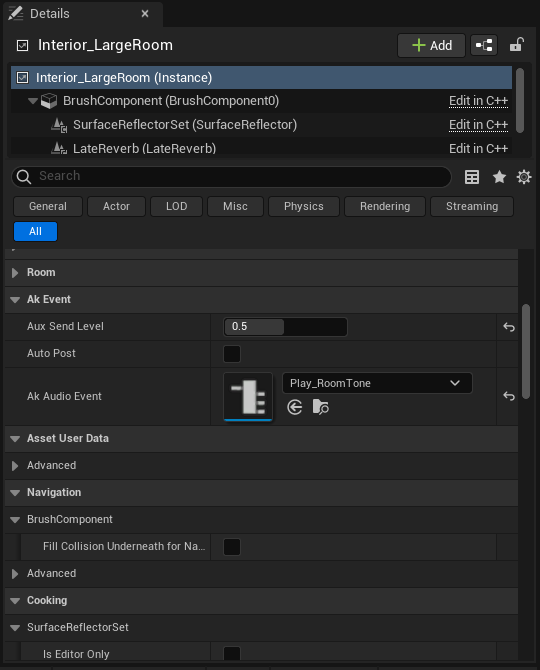The height and width of the screenshot is (670, 540).
Task: Toggle the Is Editor Only checkbox
Action: [x=232, y=653]
